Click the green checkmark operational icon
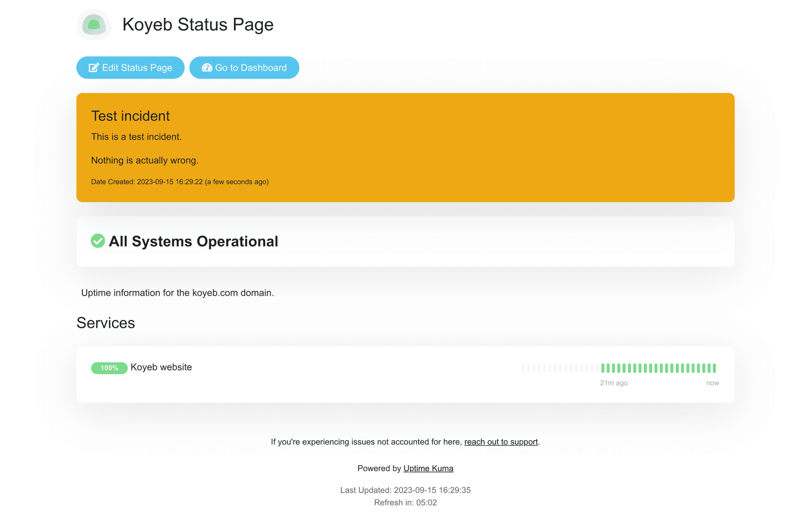The image size is (812, 524). [x=97, y=240]
